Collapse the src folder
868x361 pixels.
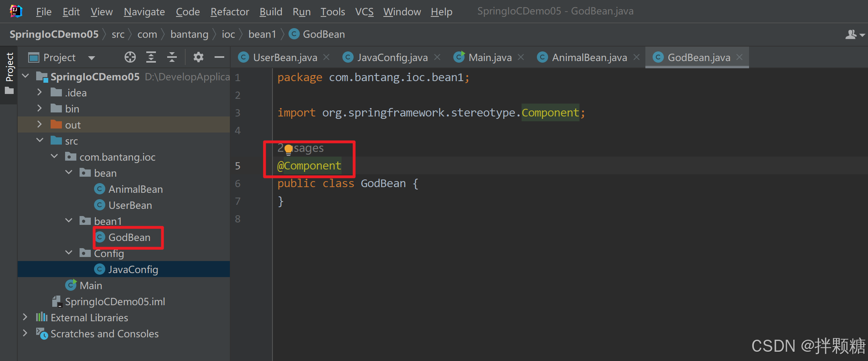[40, 140]
